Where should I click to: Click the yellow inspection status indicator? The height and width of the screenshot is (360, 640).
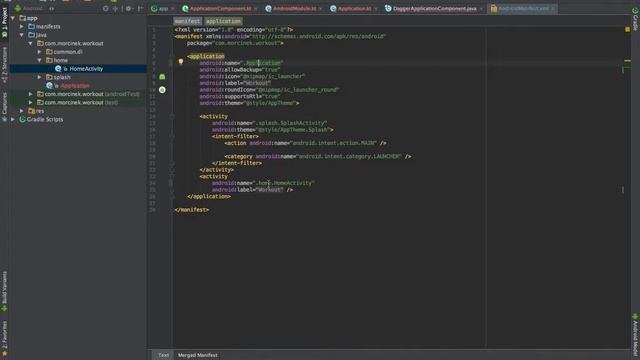pyautogui.click(x=627, y=29)
